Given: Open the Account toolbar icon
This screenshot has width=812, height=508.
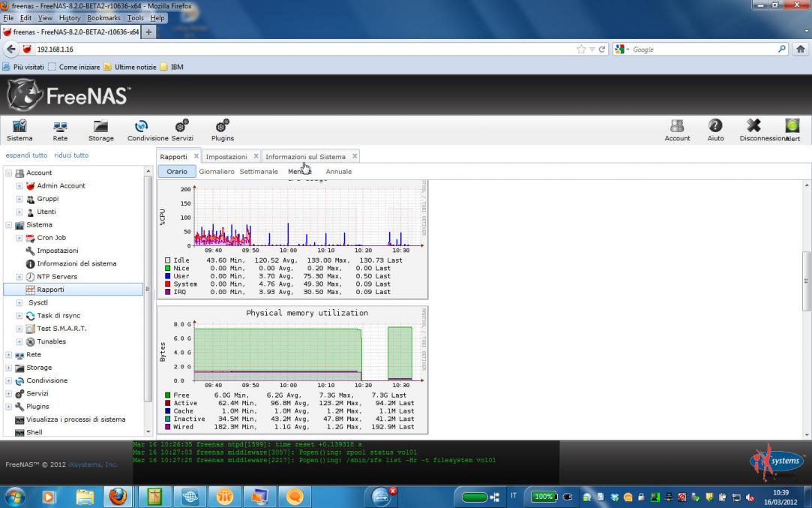Looking at the screenshot, I should click(677, 130).
